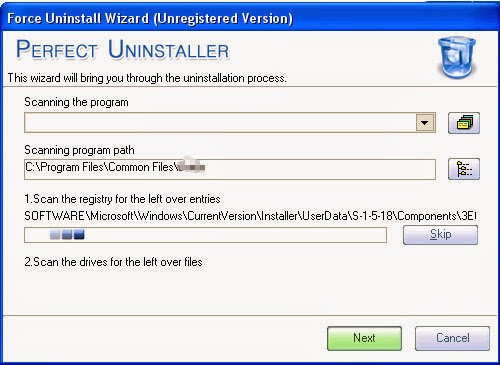Cancel the Force Uninstall Wizard
The width and height of the screenshot is (500, 365).
coord(452,338)
